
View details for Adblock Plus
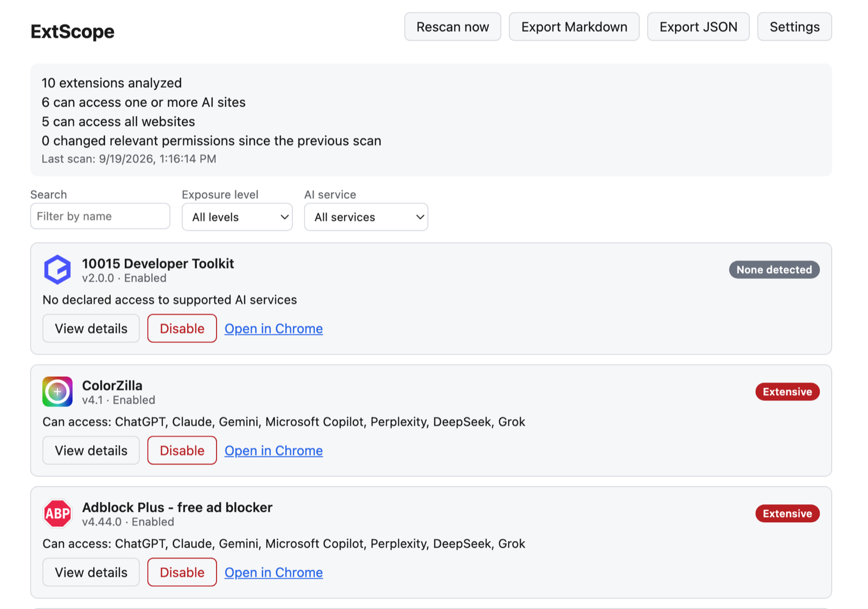tap(91, 572)
